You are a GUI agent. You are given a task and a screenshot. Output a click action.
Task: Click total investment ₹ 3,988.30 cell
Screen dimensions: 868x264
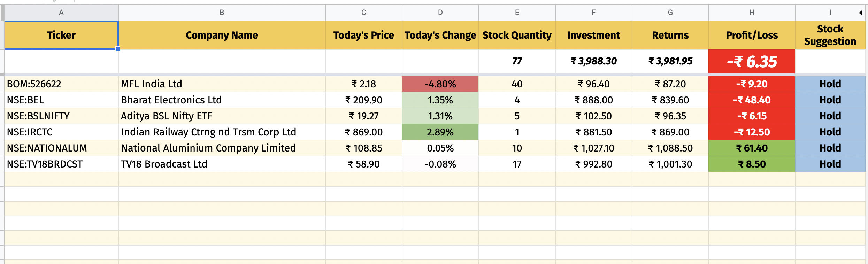point(594,61)
